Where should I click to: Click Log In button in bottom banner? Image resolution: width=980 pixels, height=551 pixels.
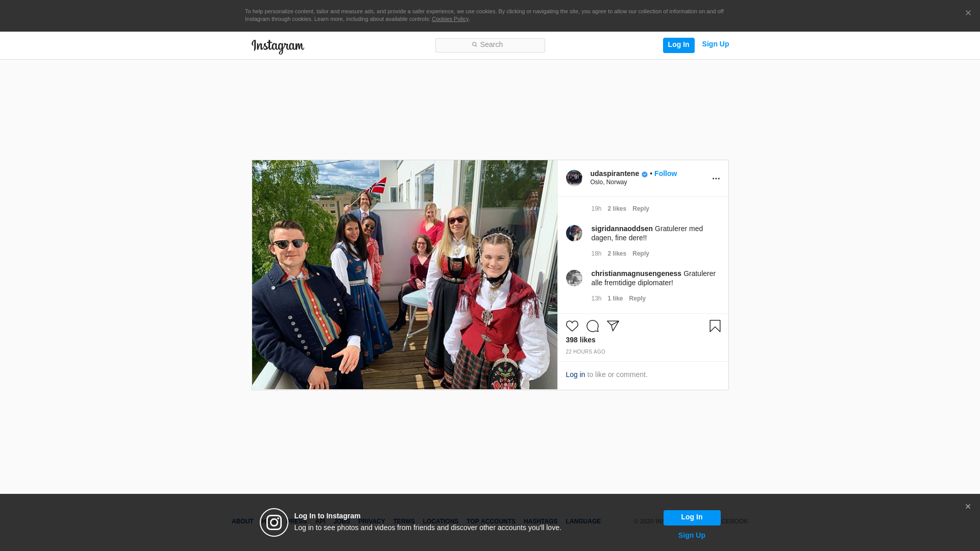(x=692, y=517)
